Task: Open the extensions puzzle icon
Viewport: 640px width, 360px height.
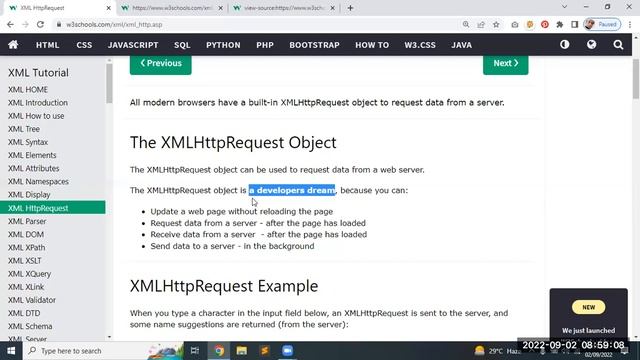Action: 560,24
